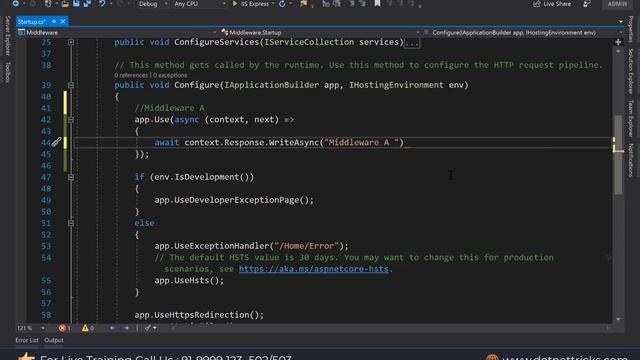Screen dimensions: 640x360
Task: Open the IIS Express target dropdown arrow
Action: click(x=273, y=4)
